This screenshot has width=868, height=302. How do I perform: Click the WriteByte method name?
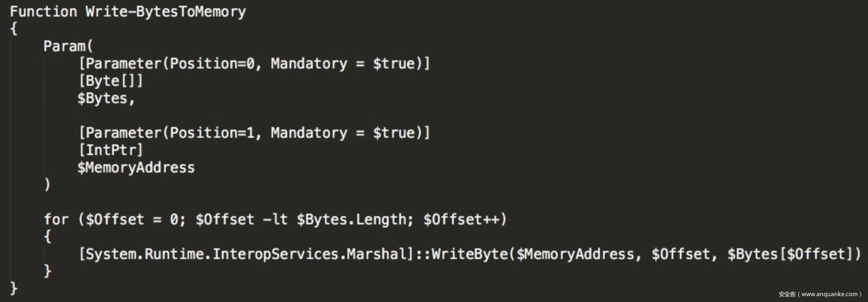469,254
